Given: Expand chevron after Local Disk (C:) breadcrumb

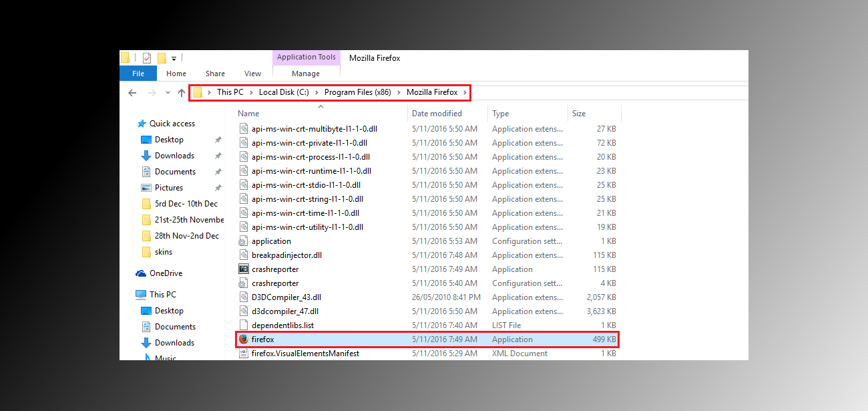Looking at the screenshot, I should tap(316, 92).
